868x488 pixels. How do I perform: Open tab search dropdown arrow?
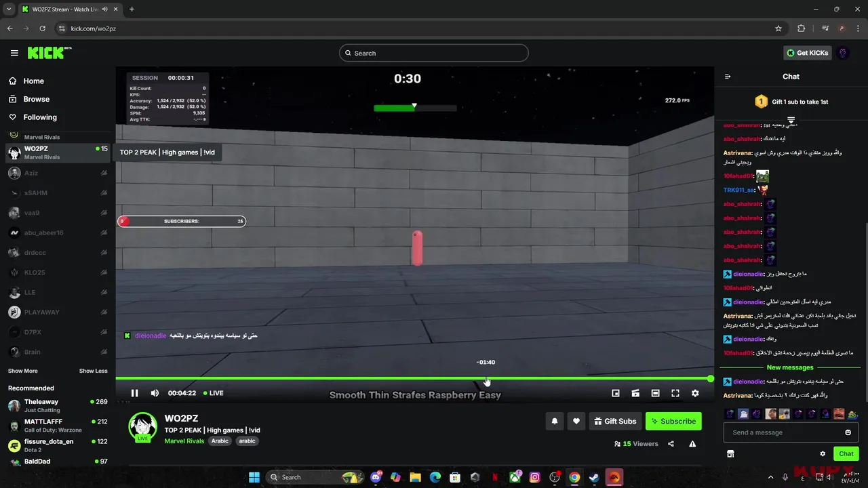(9, 9)
